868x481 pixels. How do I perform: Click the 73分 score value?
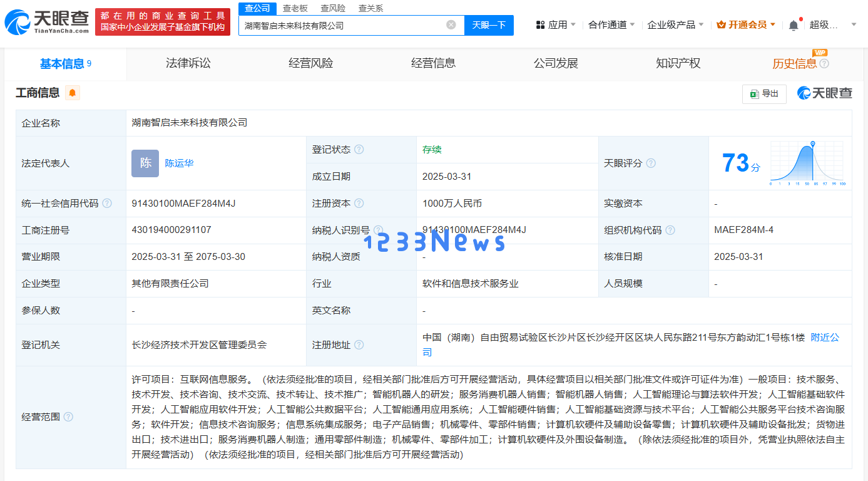742,163
